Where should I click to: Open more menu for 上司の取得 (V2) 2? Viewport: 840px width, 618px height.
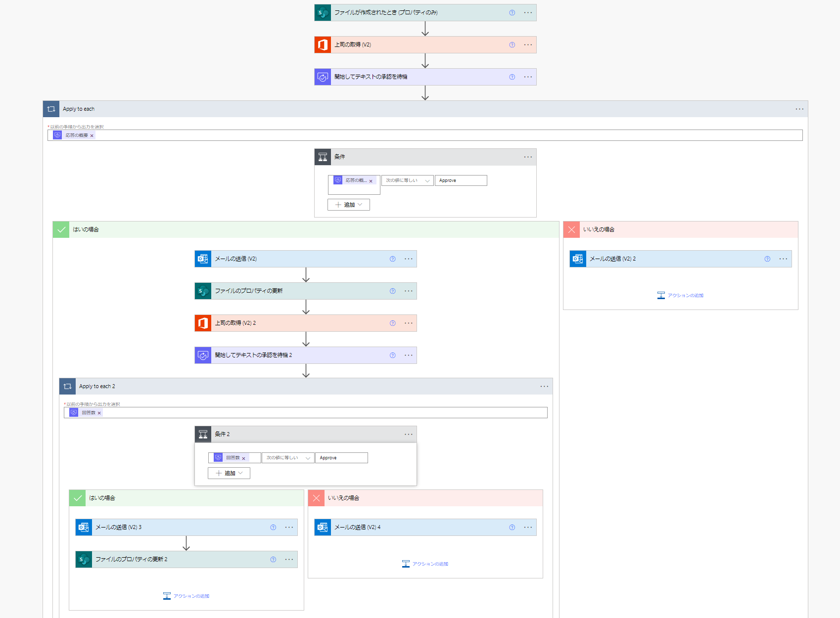point(408,323)
